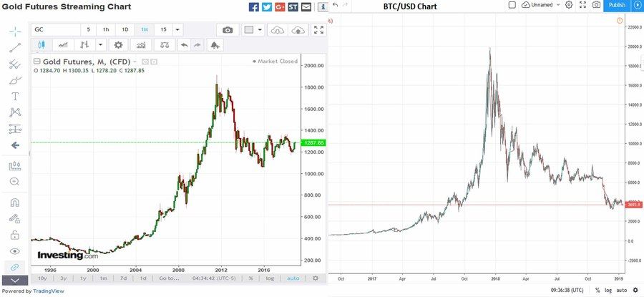
Task: Click the GC symbol input field
Action: [55, 29]
